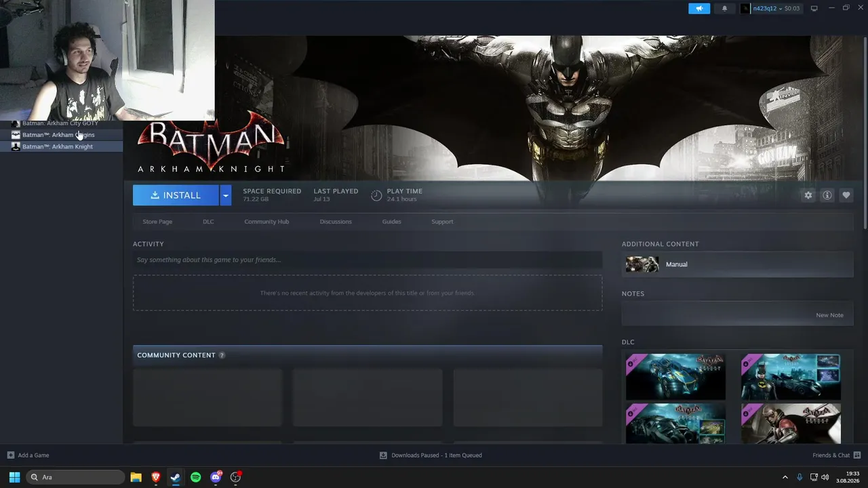Switch to Big Picture mode monitor icon

pyautogui.click(x=814, y=8)
